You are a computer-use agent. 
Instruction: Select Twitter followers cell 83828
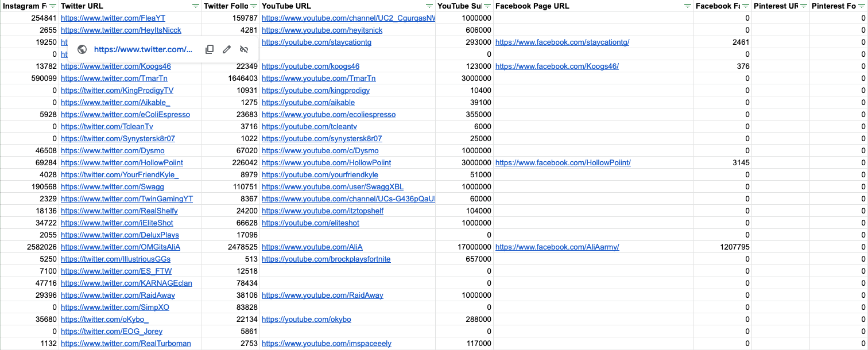tap(230, 307)
